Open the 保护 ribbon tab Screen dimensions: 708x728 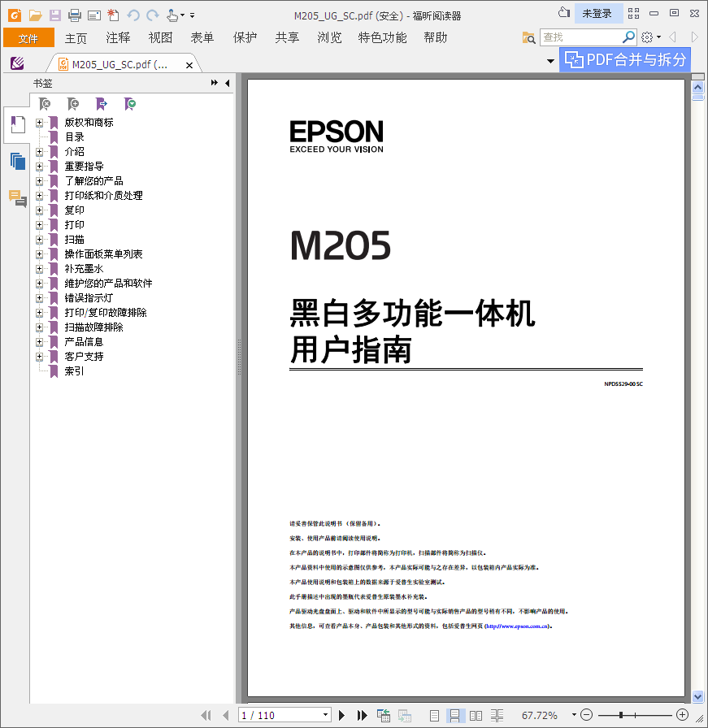pyautogui.click(x=245, y=37)
